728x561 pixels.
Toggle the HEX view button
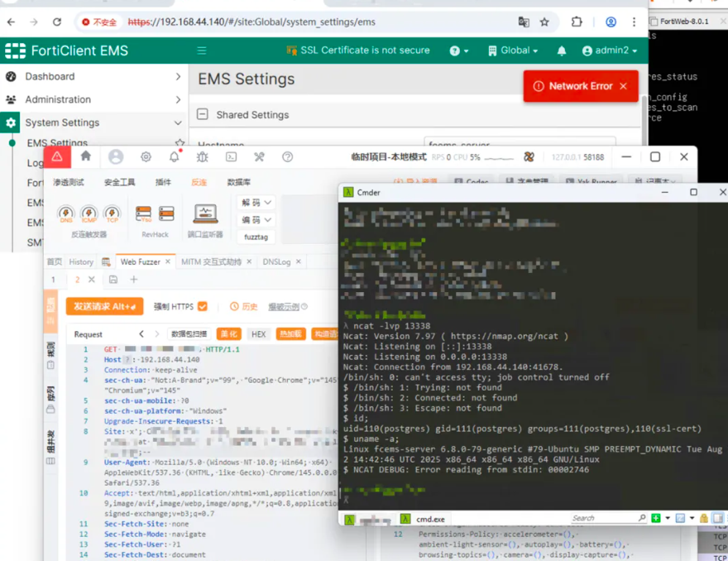coord(259,334)
